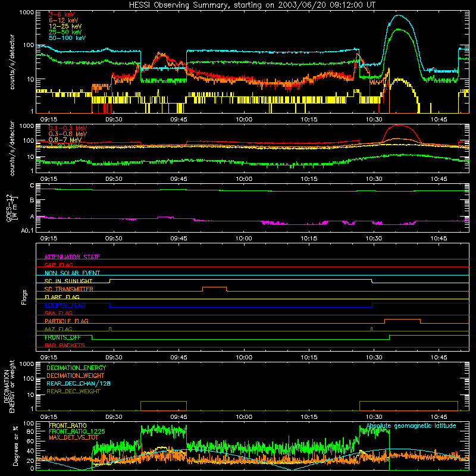Click the C level label on the GOES axis
This screenshot has width=476, height=476.
click(32, 186)
